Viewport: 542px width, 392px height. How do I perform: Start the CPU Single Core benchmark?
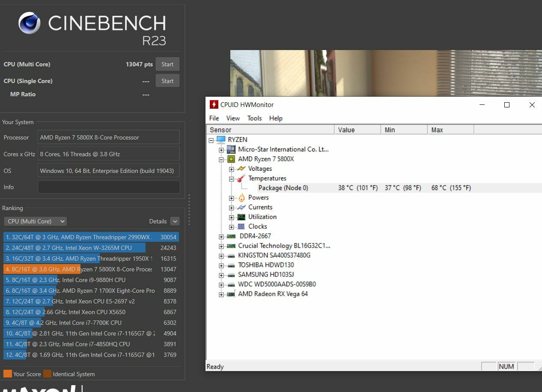coord(167,81)
